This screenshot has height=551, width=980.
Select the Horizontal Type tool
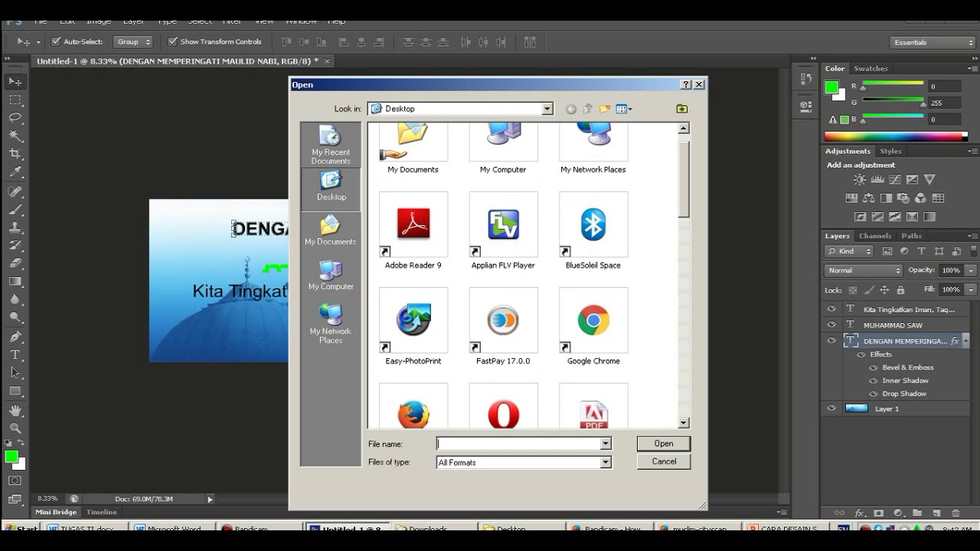15,354
